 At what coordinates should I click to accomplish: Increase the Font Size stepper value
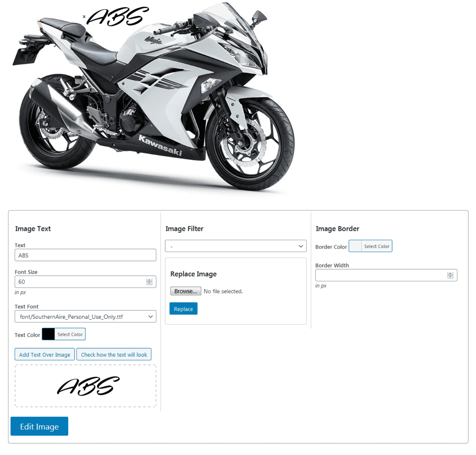click(x=149, y=280)
